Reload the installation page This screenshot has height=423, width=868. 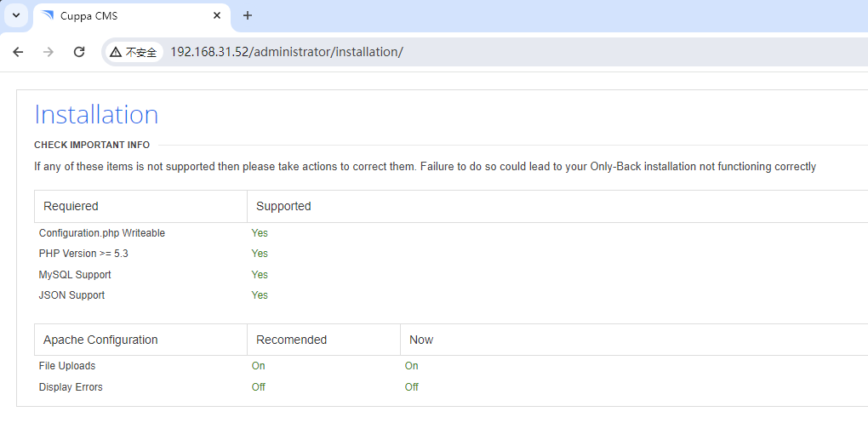click(79, 52)
